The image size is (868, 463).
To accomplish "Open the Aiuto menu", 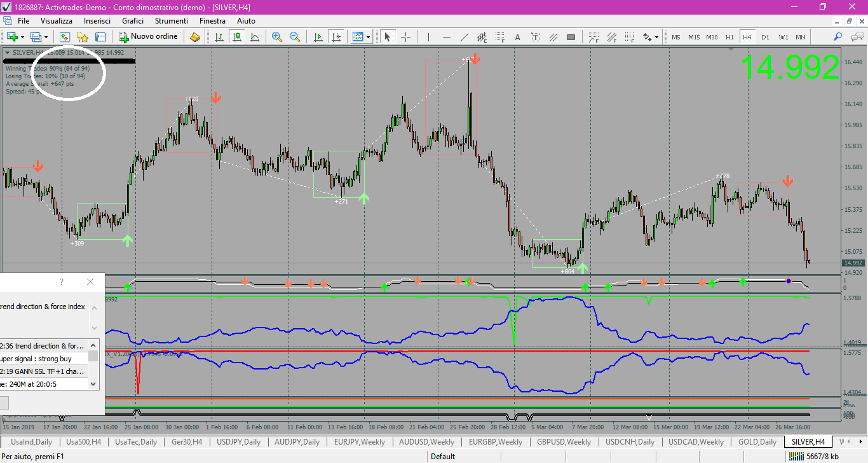I will click(x=246, y=21).
